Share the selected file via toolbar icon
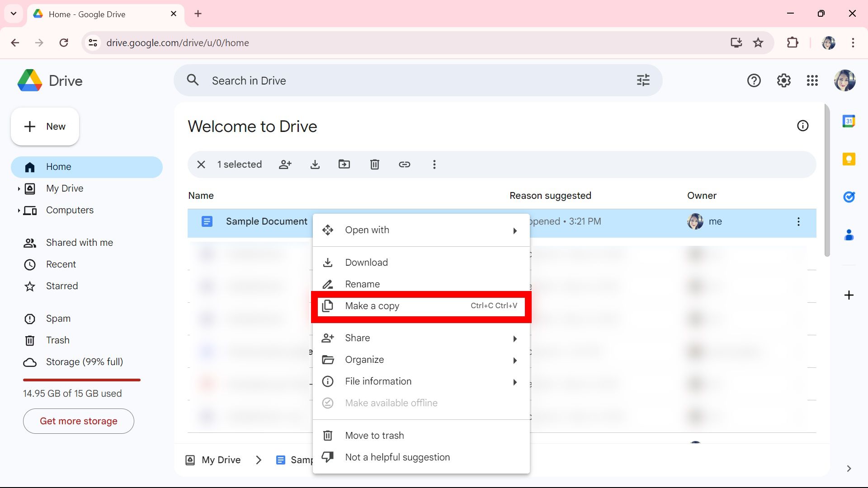 tap(285, 164)
